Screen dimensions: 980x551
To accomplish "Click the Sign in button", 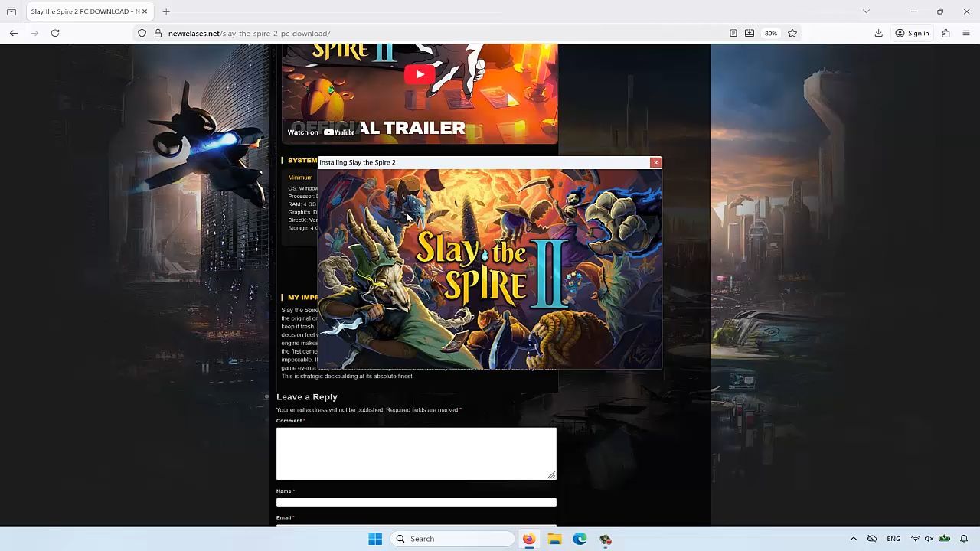I will point(912,33).
